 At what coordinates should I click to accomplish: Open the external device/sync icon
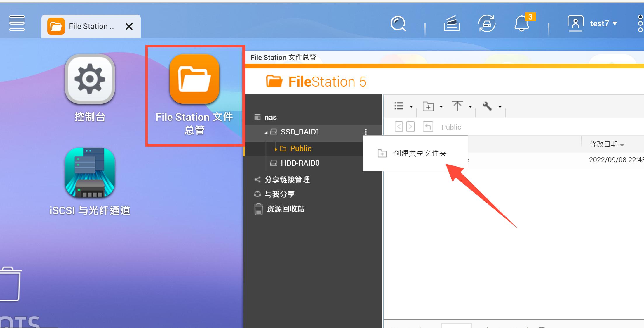486,23
